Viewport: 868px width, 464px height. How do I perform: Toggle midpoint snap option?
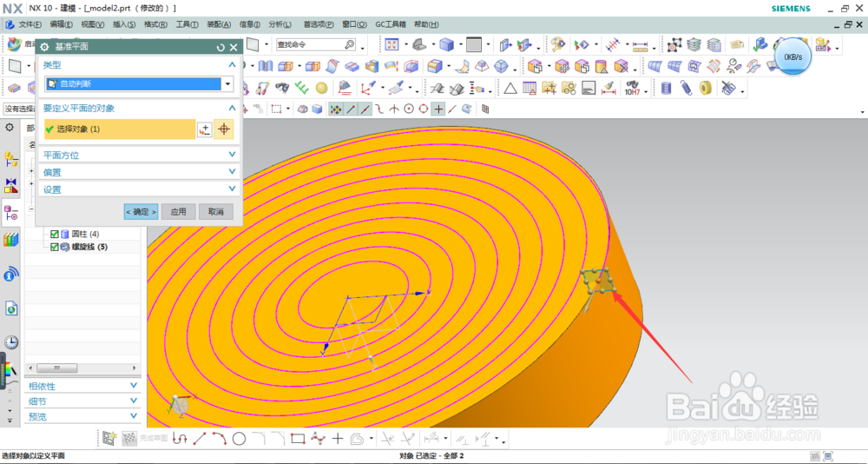pyautogui.click(x=365, y=109)
